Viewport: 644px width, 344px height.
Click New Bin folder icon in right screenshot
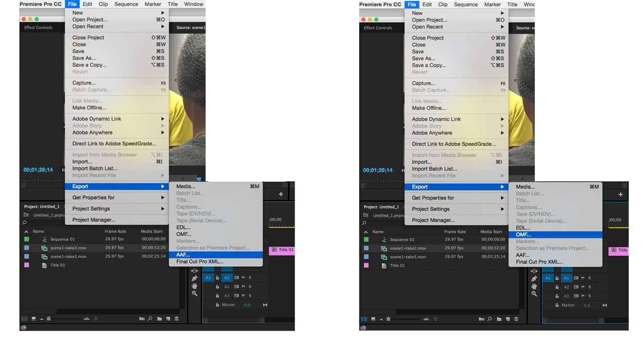499,319
